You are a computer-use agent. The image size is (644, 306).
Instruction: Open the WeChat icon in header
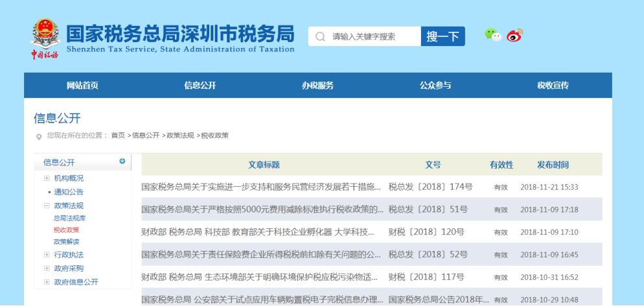tap(493, 35)
